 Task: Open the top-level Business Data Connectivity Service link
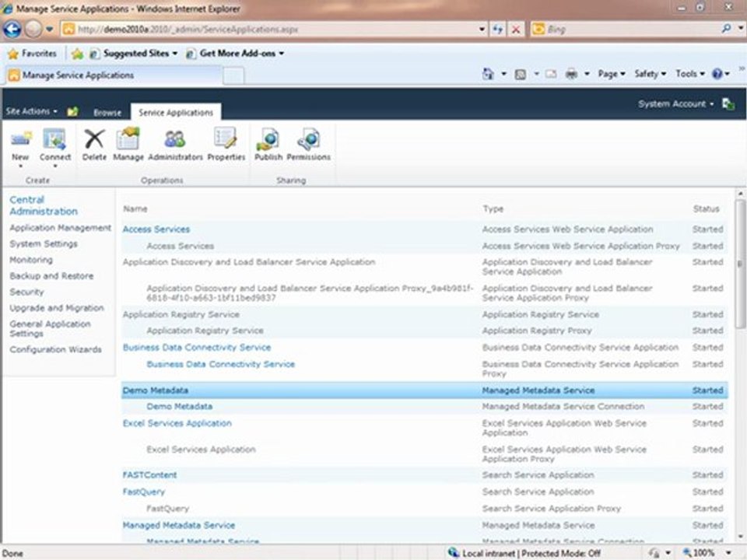[x=197, y=348]
